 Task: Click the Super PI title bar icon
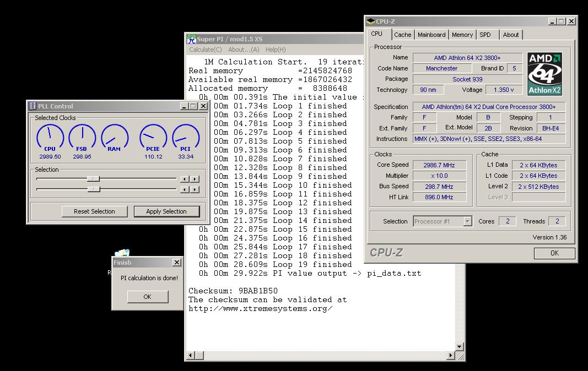191,39
